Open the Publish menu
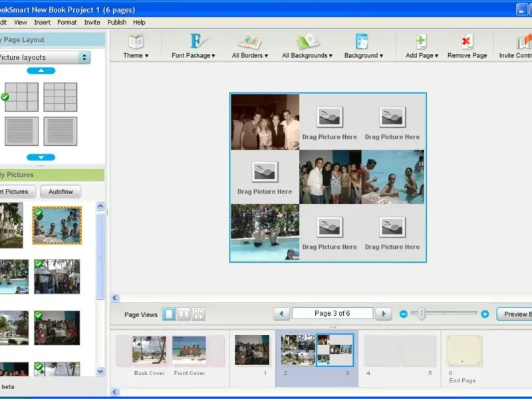The width and height of the screenshot is (532, 399). coord(117,22)
